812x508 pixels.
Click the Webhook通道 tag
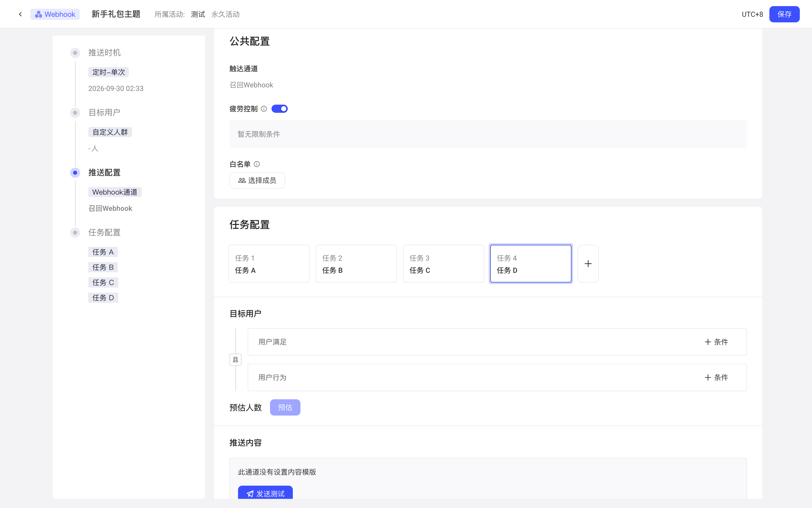[115, 192]
